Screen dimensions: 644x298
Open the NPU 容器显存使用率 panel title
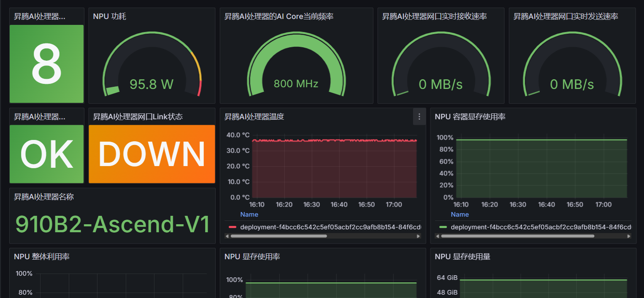pos(470,117)
